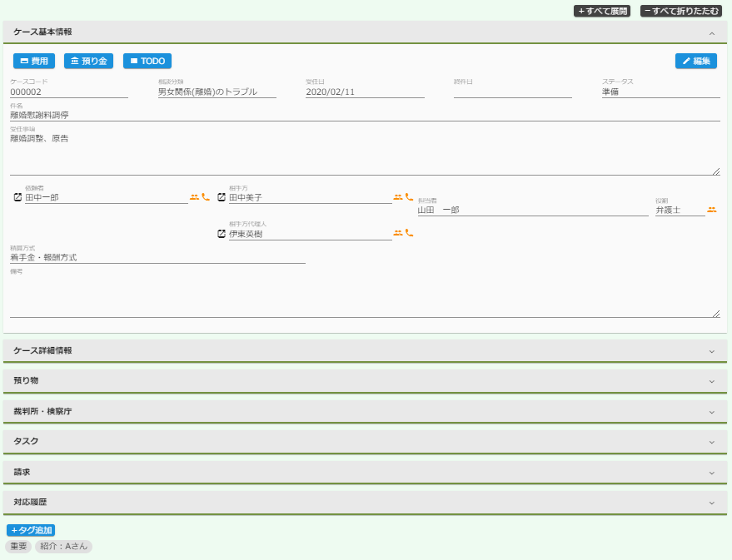Open the 預り金 button

88,61
